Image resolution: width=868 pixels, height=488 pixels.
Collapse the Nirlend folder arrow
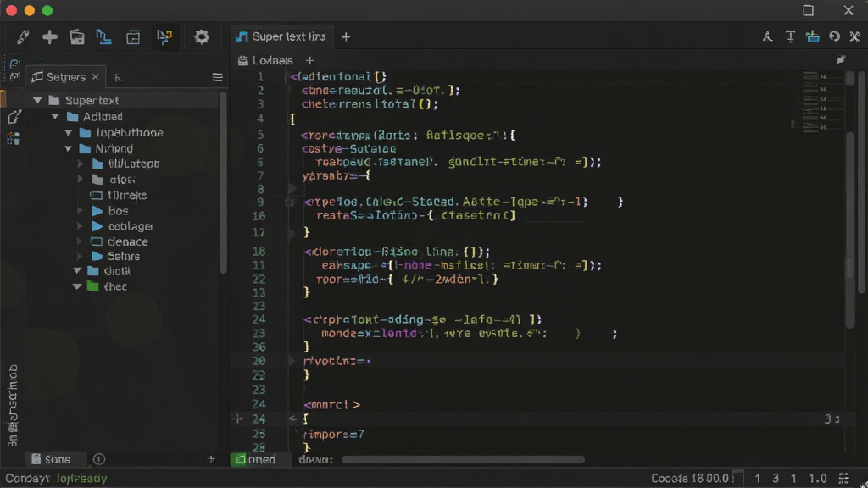coord(69,148)
